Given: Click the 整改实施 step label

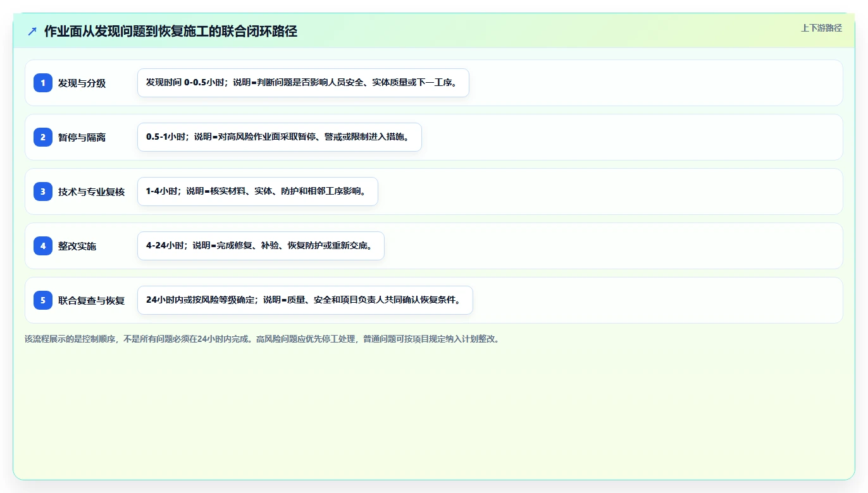Looking at the screenshot, I should [77, 246].
